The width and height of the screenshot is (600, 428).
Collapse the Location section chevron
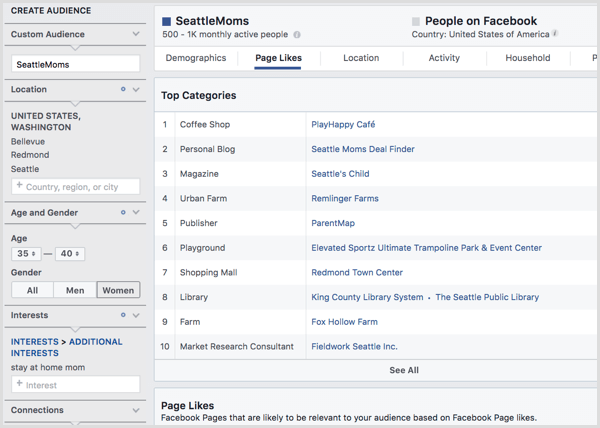136,90
